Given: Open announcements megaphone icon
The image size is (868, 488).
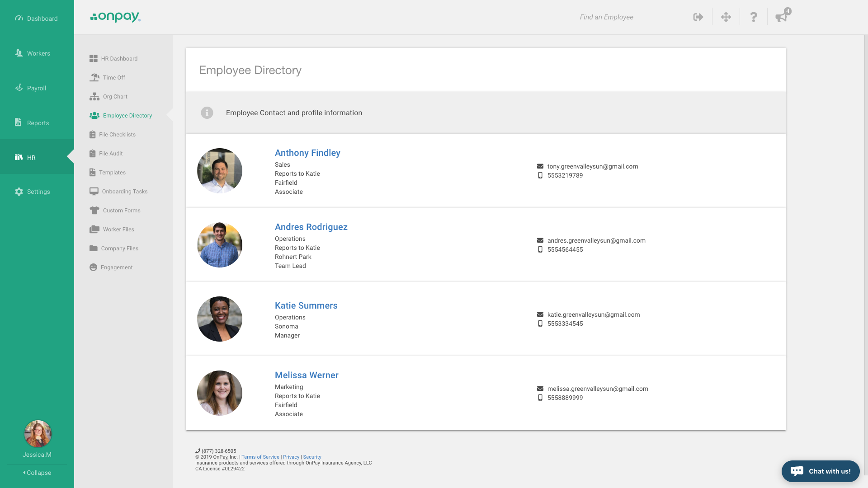Looking at the screenshot, I should click(782, 17).
